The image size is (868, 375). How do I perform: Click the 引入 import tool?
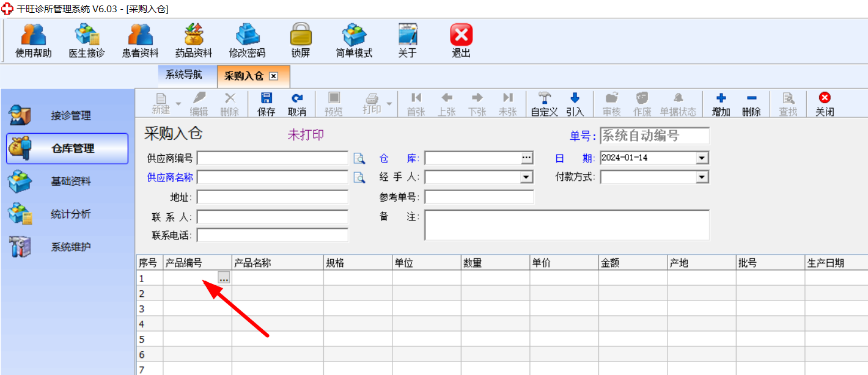[x=575, y=104]
